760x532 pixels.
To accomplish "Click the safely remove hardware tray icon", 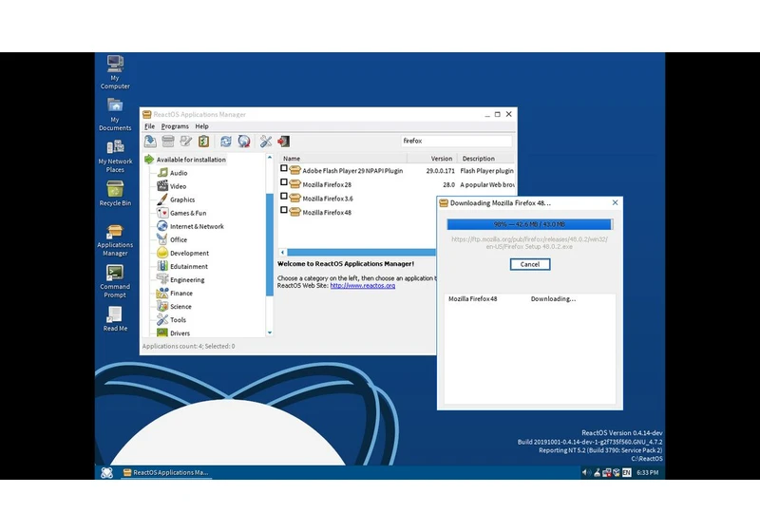I will (x=598, y=472).
